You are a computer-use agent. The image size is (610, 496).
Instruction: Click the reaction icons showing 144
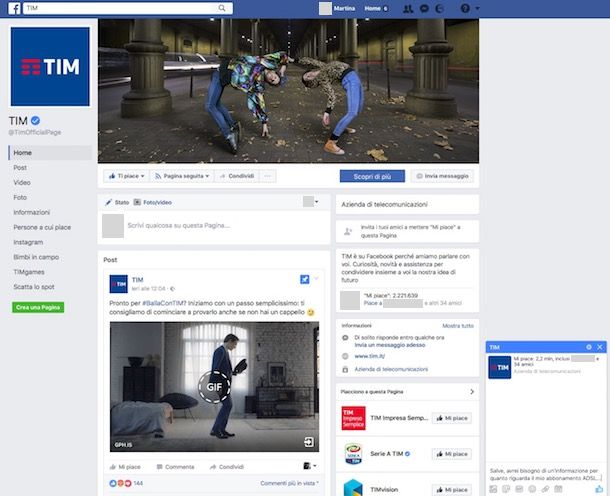point(126,483)
